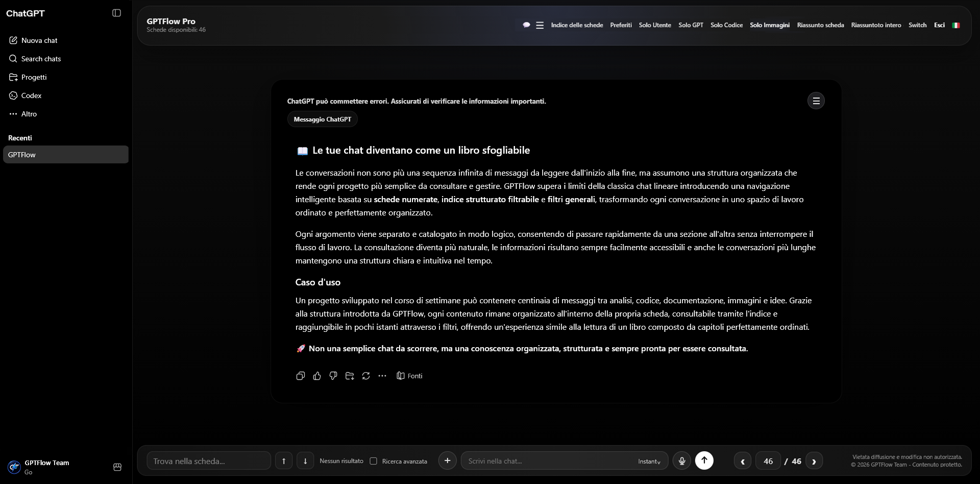
Task: Open the Instant model dropdown
Action: (x=649, y=462)
